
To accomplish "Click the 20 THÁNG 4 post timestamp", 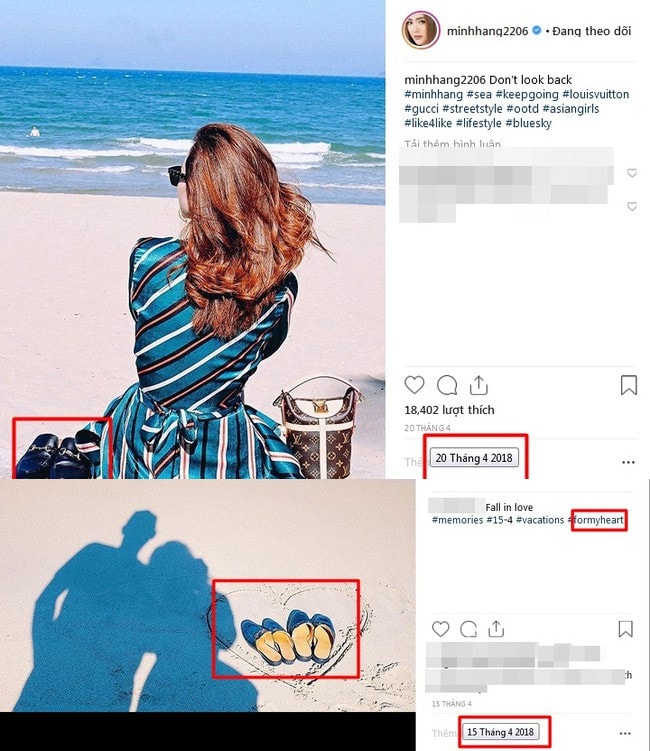I will [x=427, y=428].
